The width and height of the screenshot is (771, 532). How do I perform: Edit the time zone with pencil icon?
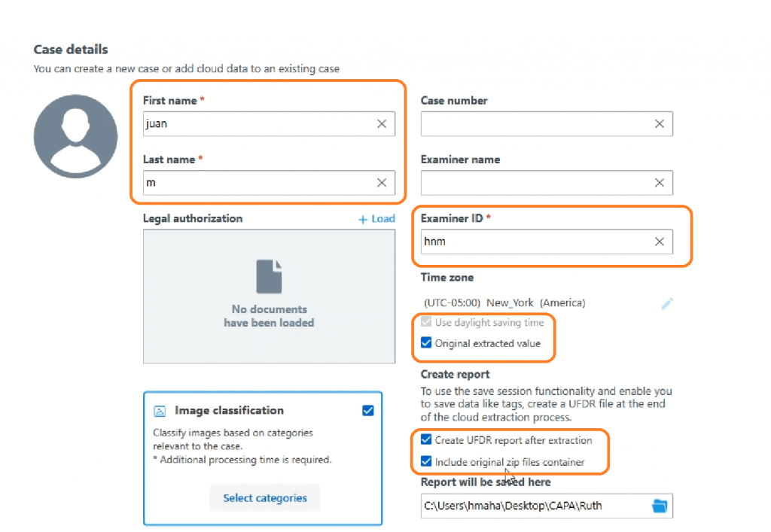666,303
